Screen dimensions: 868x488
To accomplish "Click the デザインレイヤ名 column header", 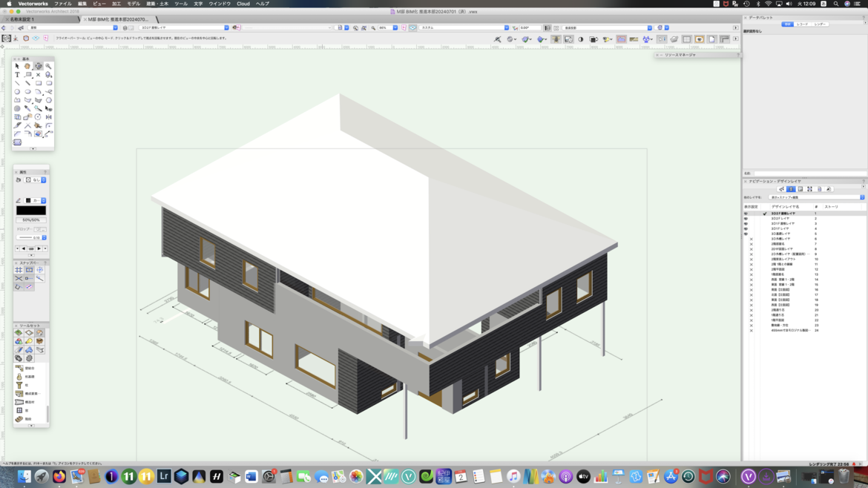I will point(785,207).
